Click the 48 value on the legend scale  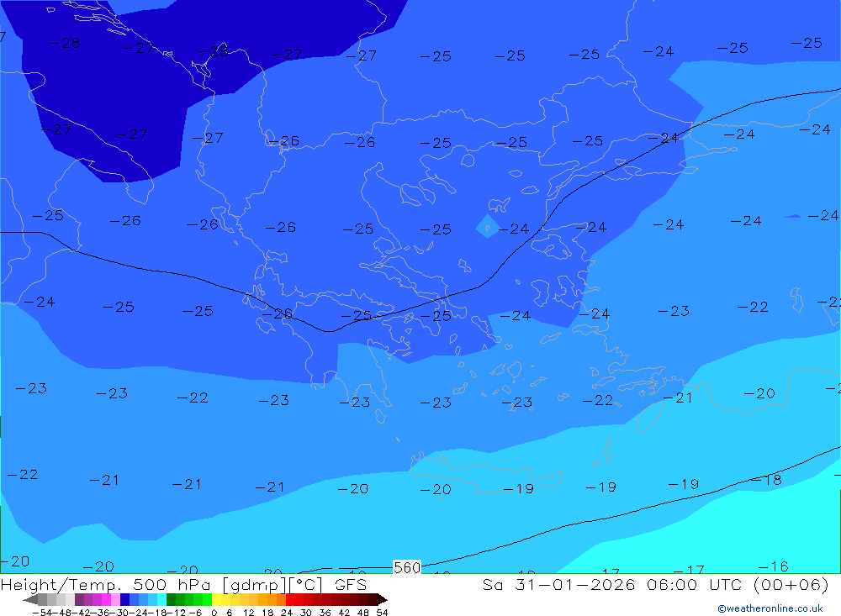point(362,613)
